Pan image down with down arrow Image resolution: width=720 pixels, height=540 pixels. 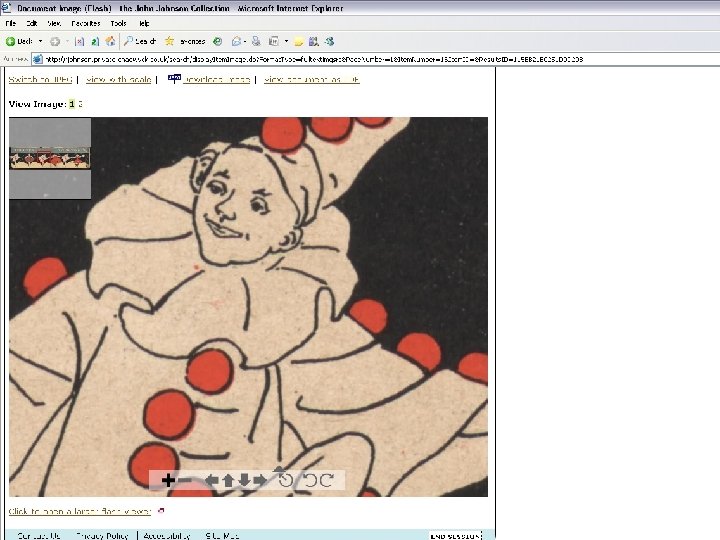click(x=244, y=480)
